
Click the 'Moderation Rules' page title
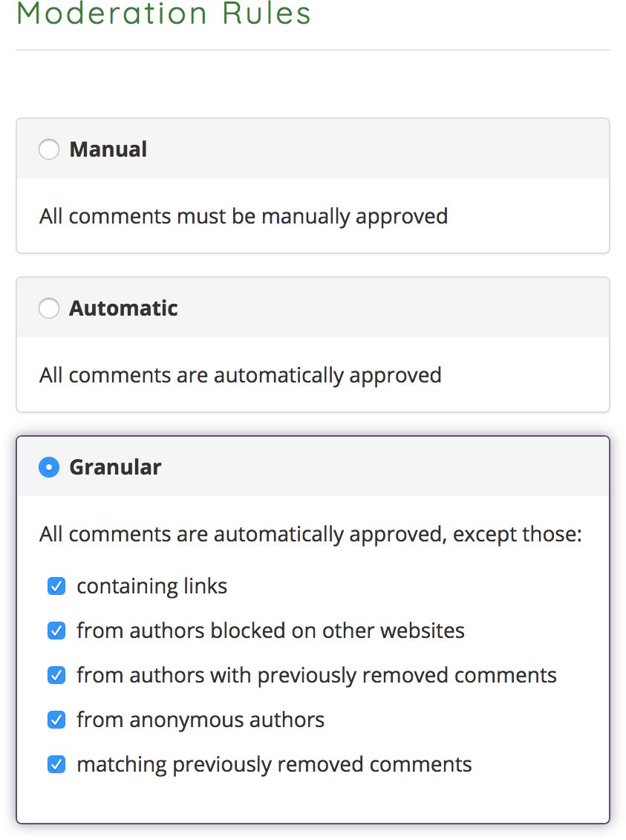coord(163,13)
